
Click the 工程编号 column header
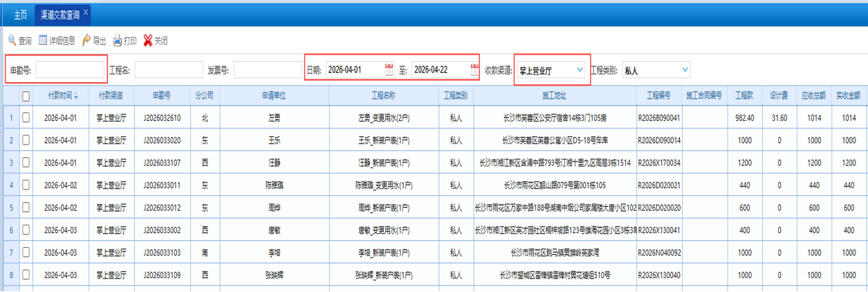click(x=659, y=95)
